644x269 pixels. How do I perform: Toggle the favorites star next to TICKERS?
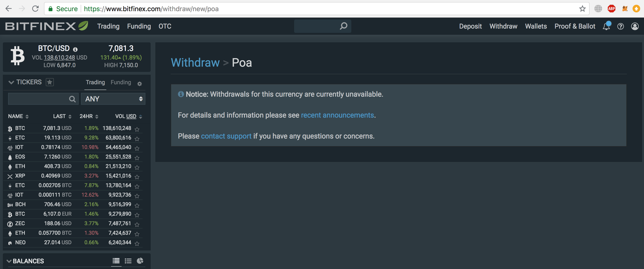pos(50,82)
